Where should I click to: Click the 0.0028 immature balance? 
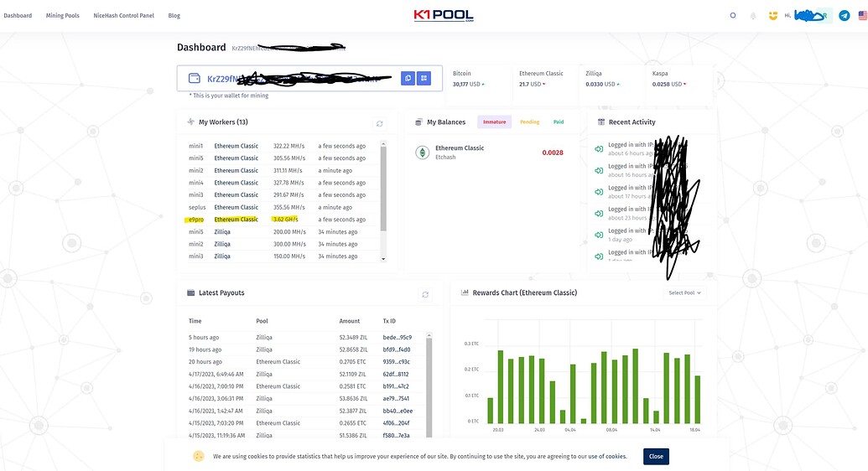pyautogui.click(x=553, y=153)
